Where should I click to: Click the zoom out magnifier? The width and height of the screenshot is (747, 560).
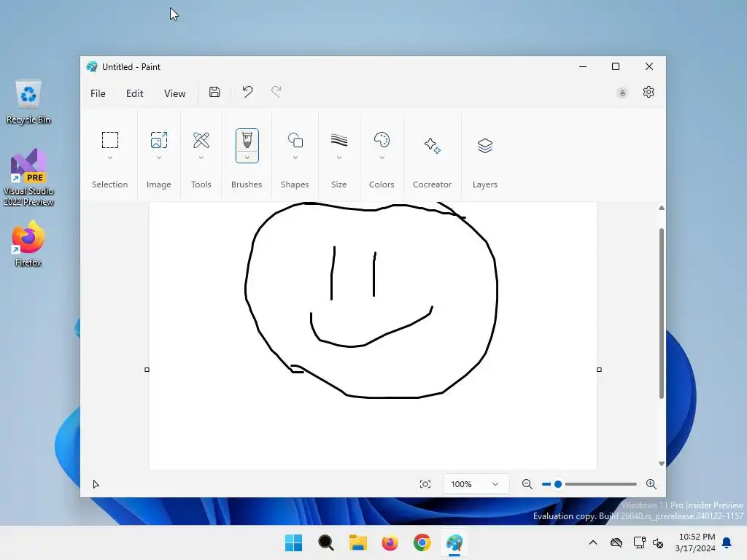click(x=527, y=484)
